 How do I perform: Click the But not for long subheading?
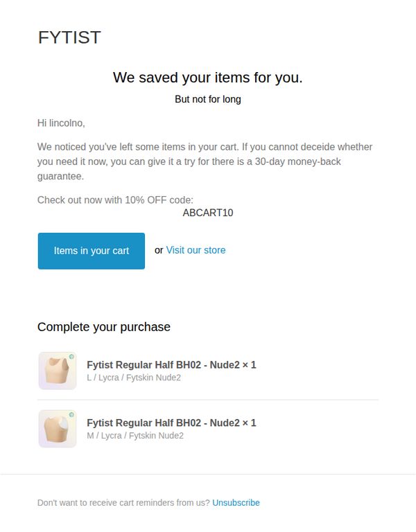208,99
